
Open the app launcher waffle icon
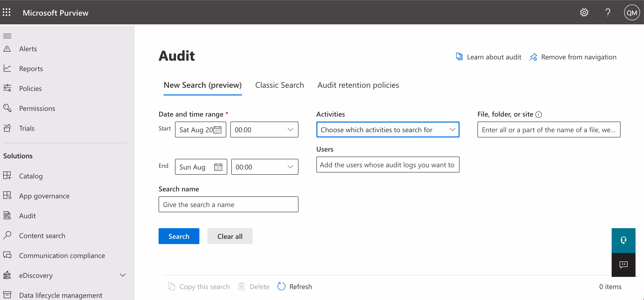tap(7, 12)
